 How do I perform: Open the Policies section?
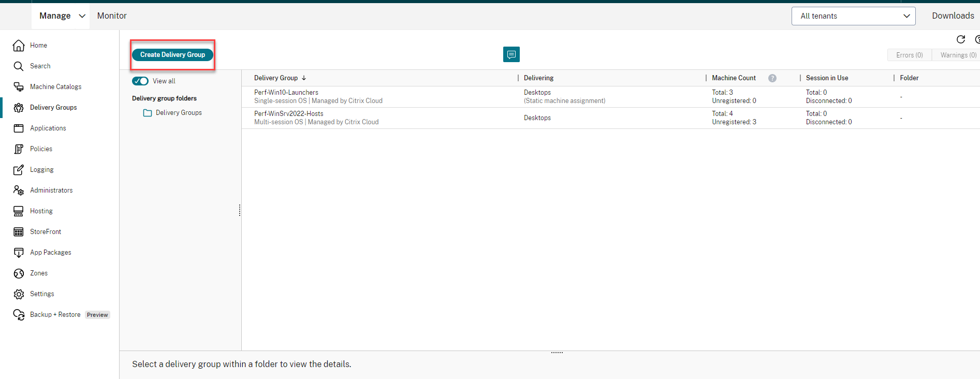pos(41,149)
